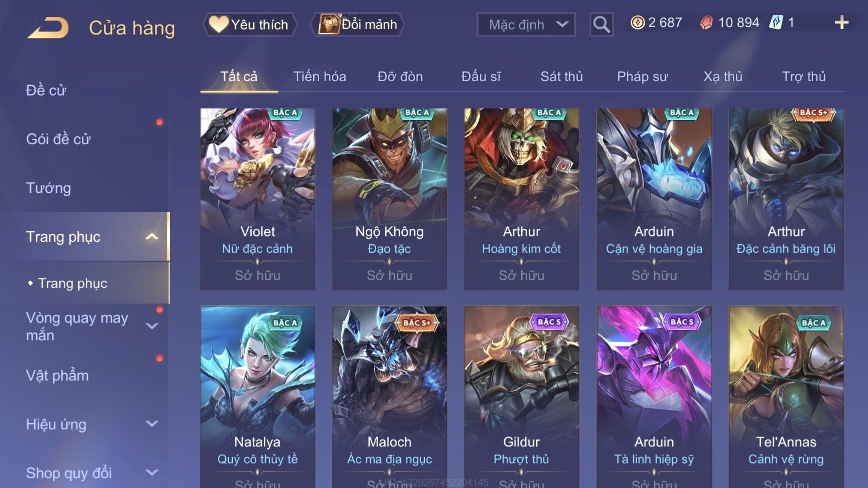Viewport: 868px width, 488px height.
Task: Open the Mặc định sort dropdown
Action: coord(526,24)
